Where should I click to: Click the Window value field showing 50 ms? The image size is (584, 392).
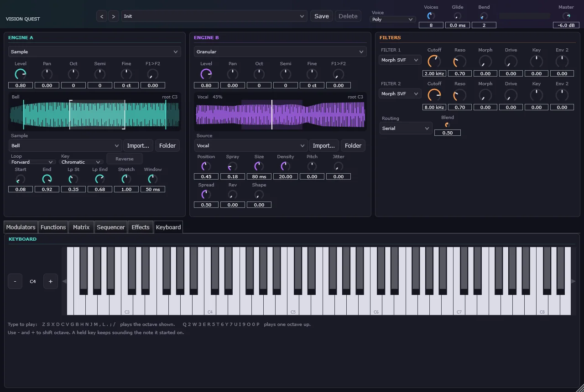pyautogui.click(x=153, y=189)
